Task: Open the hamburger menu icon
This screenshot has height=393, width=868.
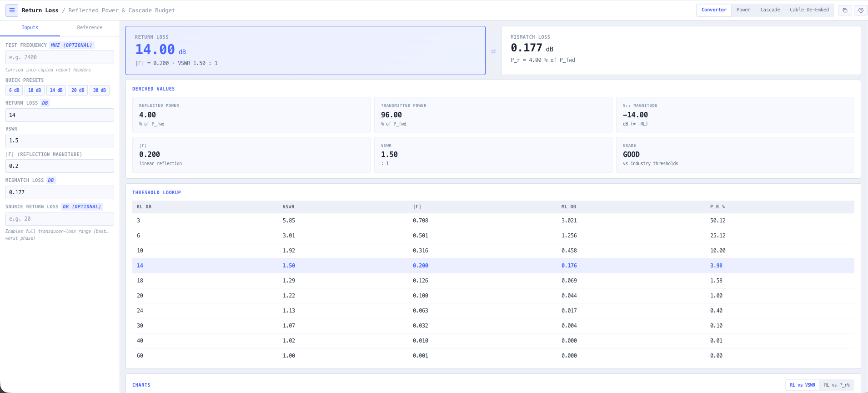Action: coord(12,10)
